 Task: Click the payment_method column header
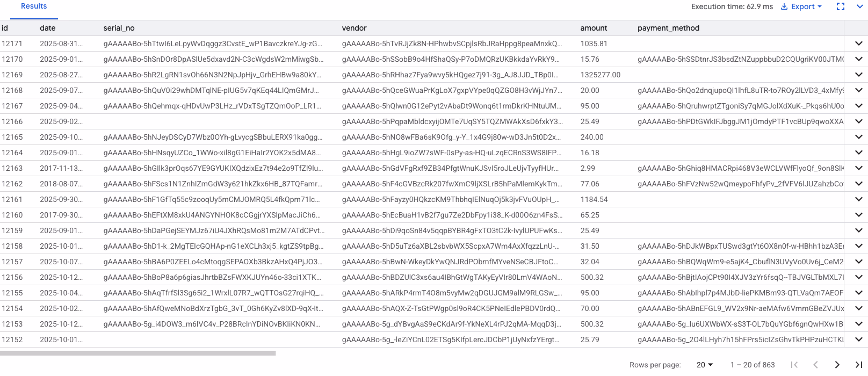tap(668, 28)
